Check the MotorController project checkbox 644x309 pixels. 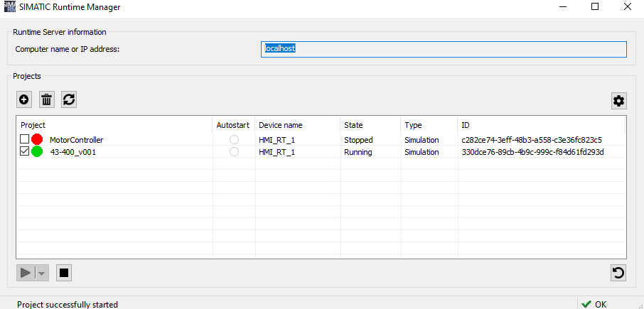[x=25, y=140]
